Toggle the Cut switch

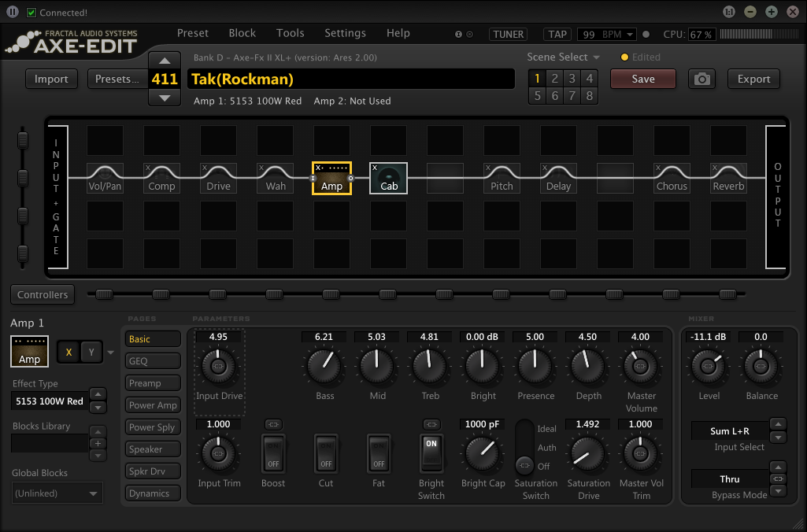coord(326,454)
